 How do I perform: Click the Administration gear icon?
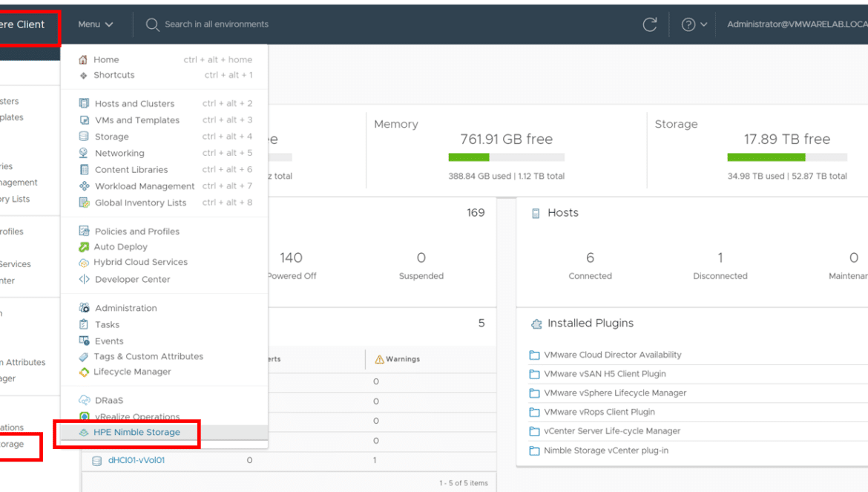pyautogui.click(x=84, y=308)
